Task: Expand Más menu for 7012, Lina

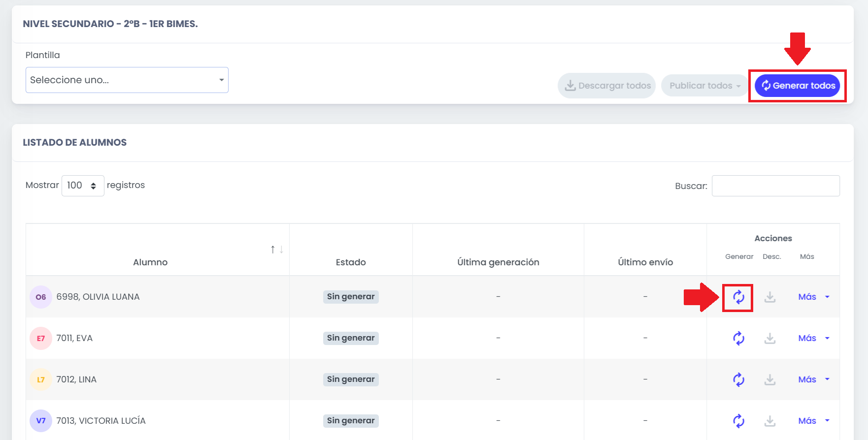Action: click(x=814, y=379)
